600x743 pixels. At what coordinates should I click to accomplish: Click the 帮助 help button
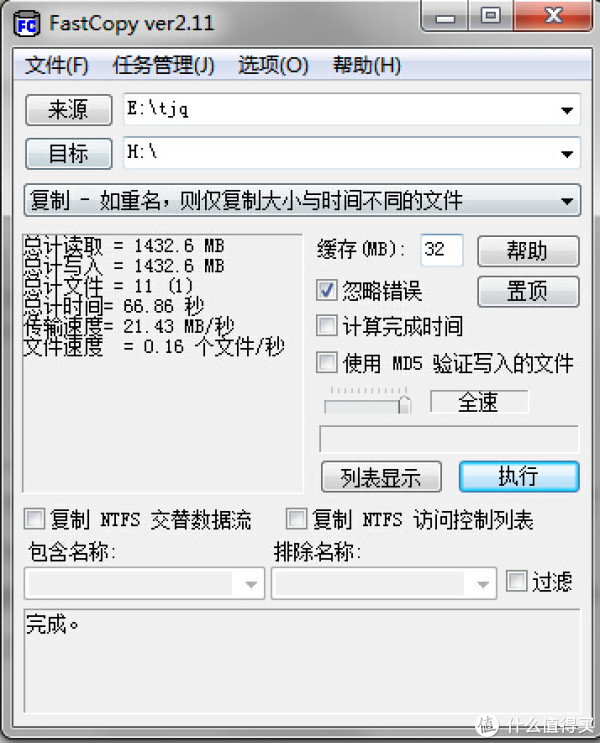528,251
